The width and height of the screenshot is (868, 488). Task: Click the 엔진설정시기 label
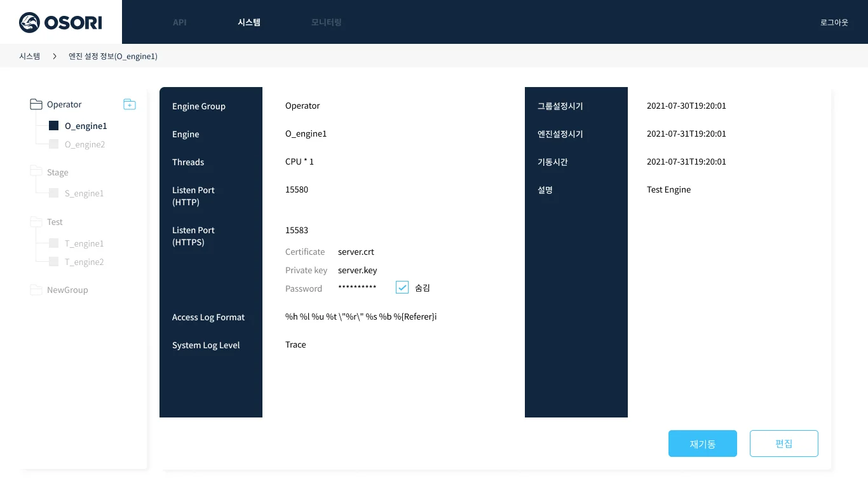[560, 134]
